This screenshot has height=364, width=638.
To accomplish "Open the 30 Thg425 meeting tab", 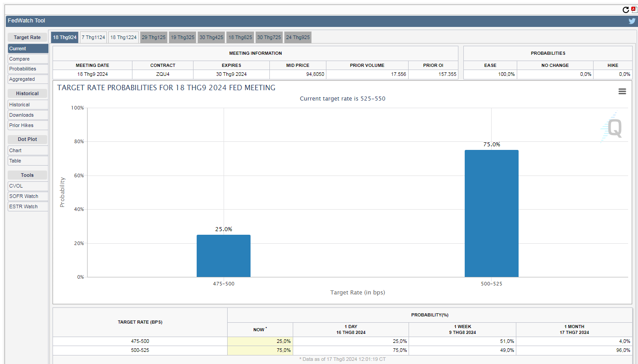I will [x=211, y=37].
